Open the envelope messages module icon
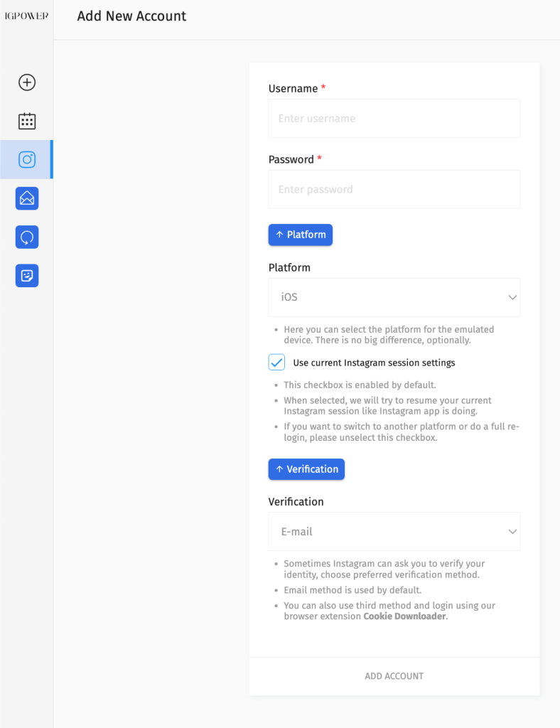The width and height of the screenshot is (560, 728). (x=27, y=198)
